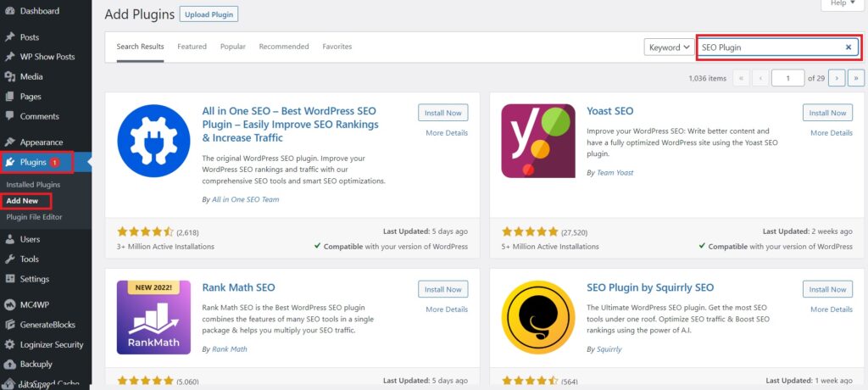Image resolution: width=868 pixels, height=390 pixels.
Task: Open the Team Yoast author link
Action: click(615, 173)
